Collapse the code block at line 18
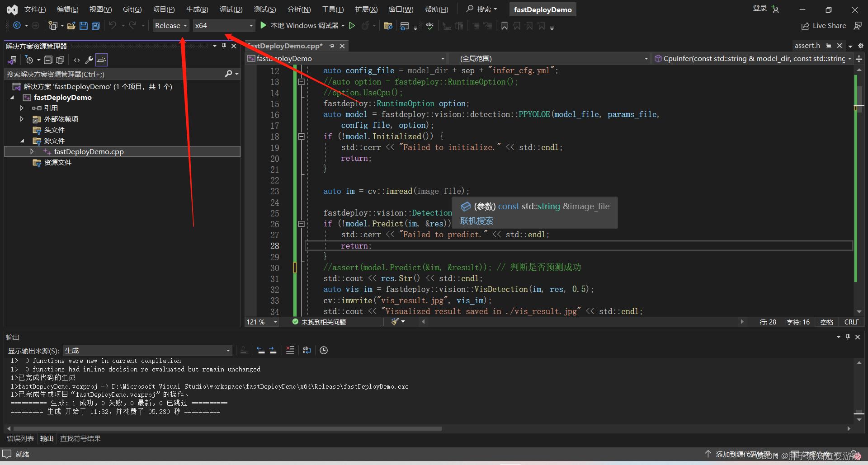Viewport: 868px width, 465px height. [x=302, y=136]
